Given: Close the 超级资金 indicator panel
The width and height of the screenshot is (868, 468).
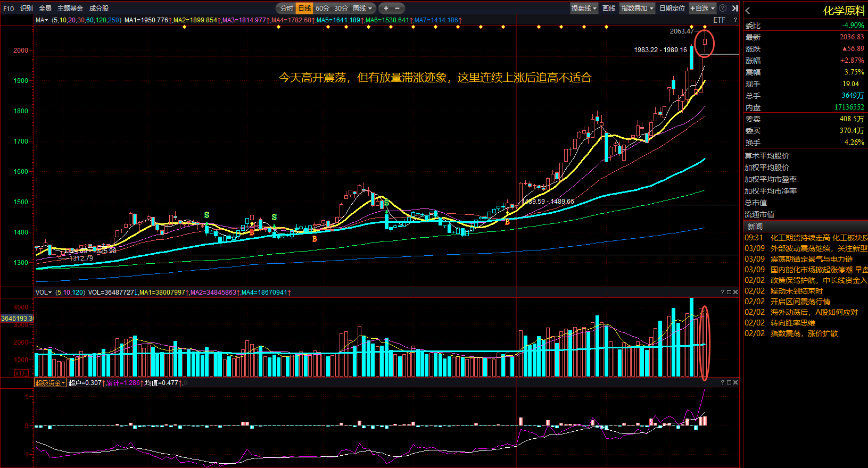Looking at the screenshot, I should [x=735, y=382].
